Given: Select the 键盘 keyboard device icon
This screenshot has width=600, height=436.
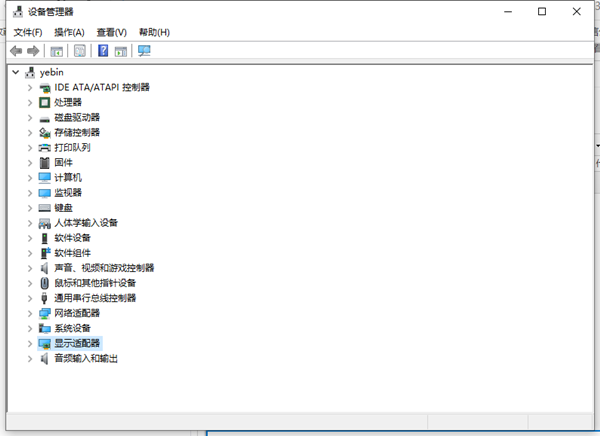Looking at the screenshot, I should click(x=44, y=207).
